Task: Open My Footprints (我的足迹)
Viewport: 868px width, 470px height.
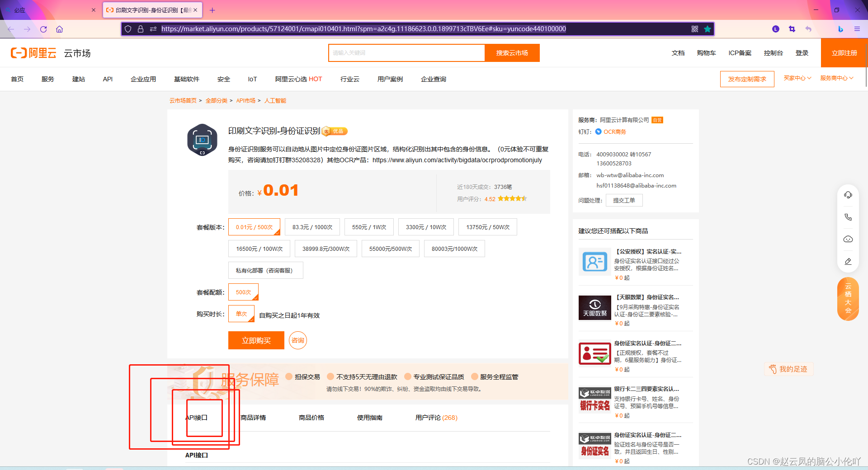Action: [788, 369]
